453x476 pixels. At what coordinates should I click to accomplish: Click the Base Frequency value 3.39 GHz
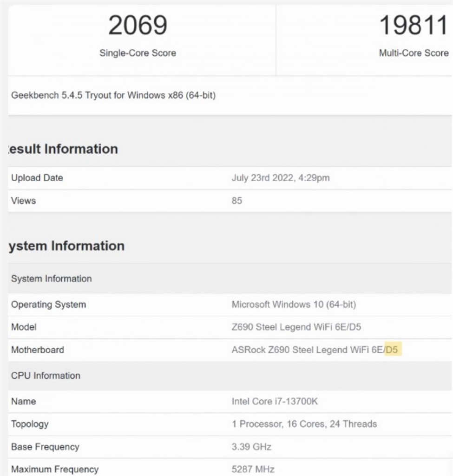[x=251, y=447]
